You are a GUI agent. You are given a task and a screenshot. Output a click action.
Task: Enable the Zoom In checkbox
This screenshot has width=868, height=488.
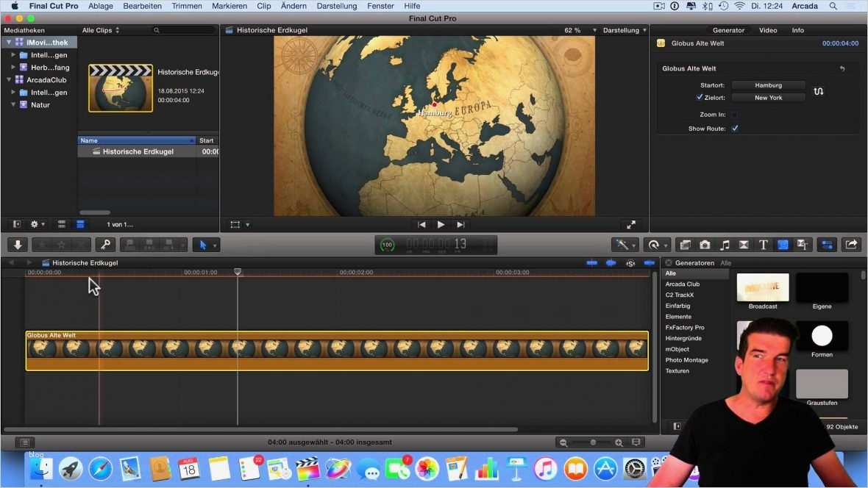tap(734, 114)
